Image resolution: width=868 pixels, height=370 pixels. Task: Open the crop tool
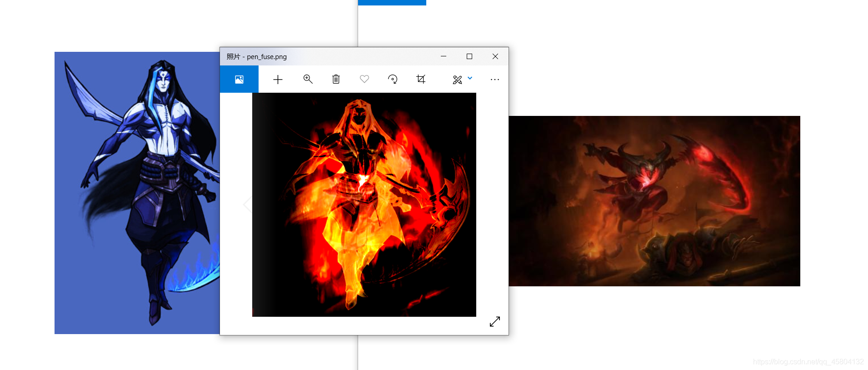421,79
